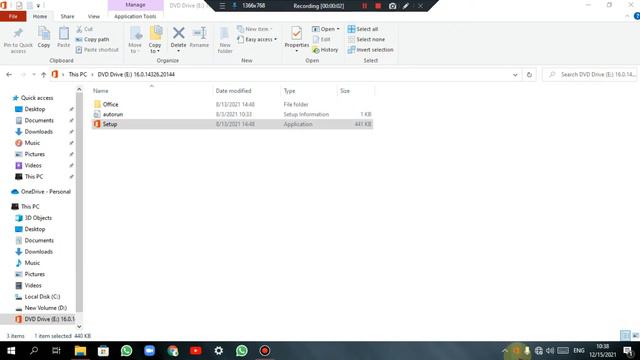The image size is (640, 360).
Task: Open Settings gear in taskbar
Action: point(219,351)
